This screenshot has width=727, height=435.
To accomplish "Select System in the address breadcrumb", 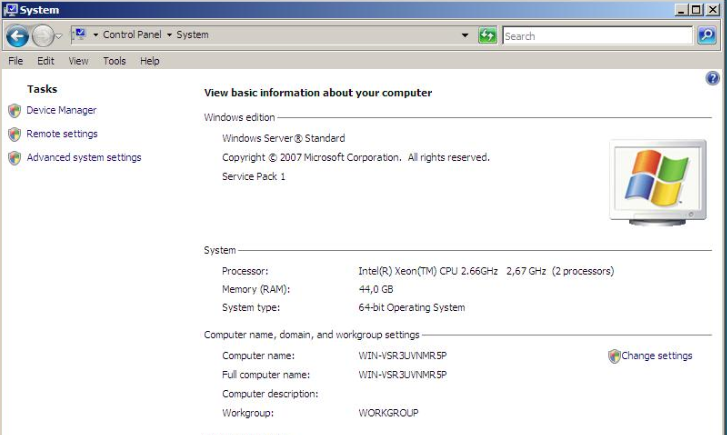I will [192, 35].
